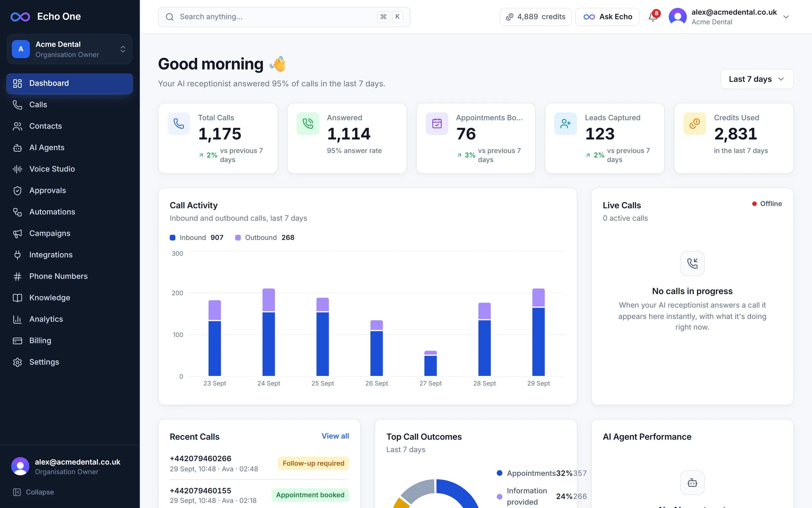Click the header user avatar

coord(678,17)
